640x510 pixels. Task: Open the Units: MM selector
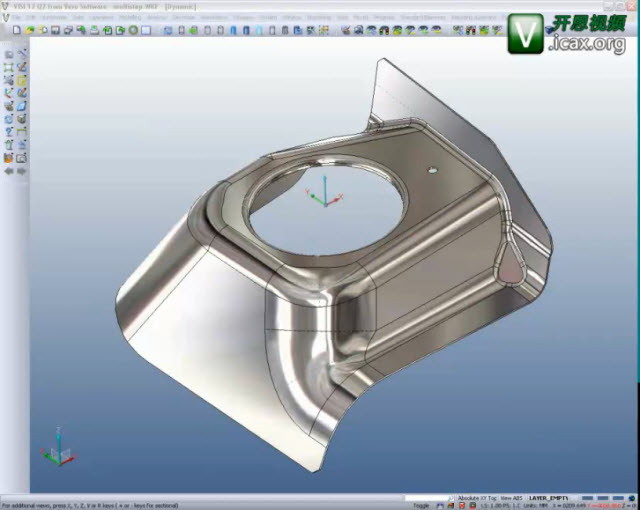537,505
